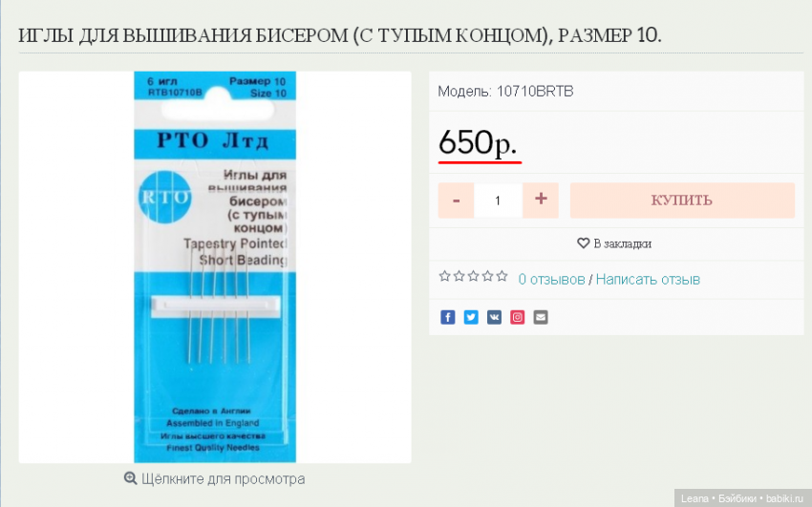The width and height of the screenshot is (812, 507).
Task: Choose the third rating star
Action: (473, 276)
